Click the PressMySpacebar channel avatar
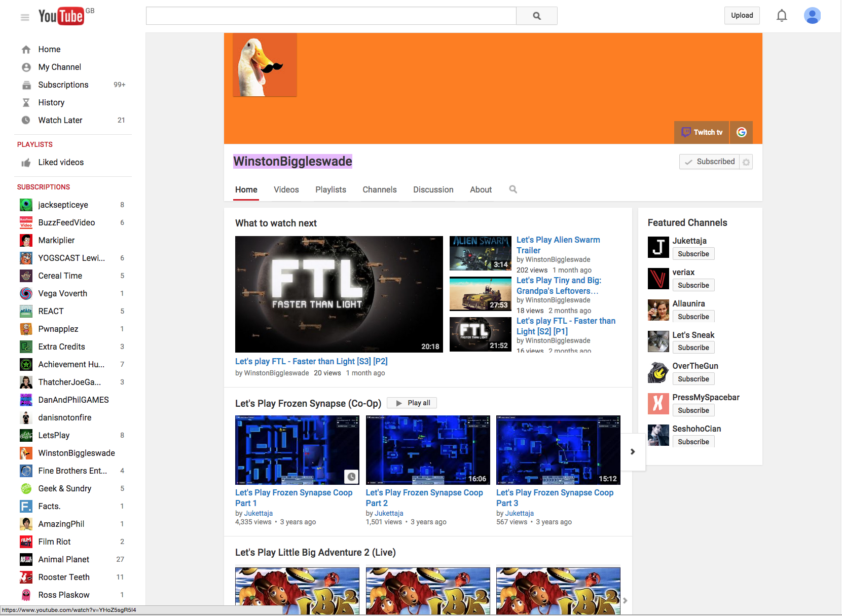 tap(658, 404)
